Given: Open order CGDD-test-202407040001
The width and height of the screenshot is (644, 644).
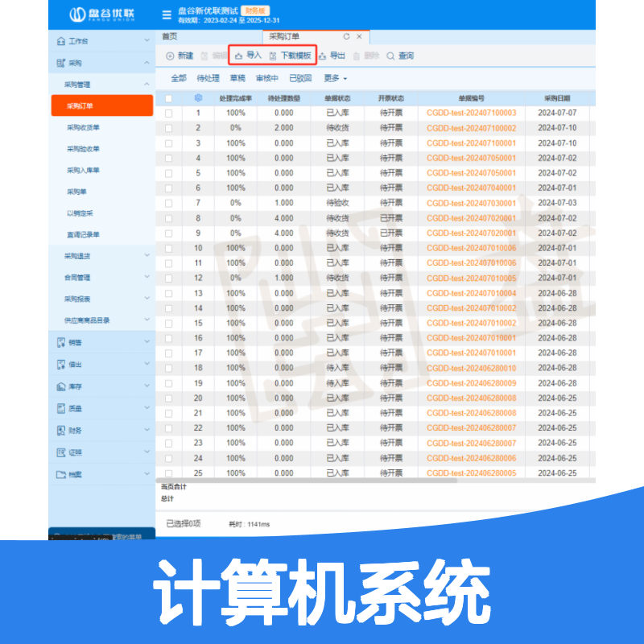Looking at the screenshot, I should [x=471, y=188].
